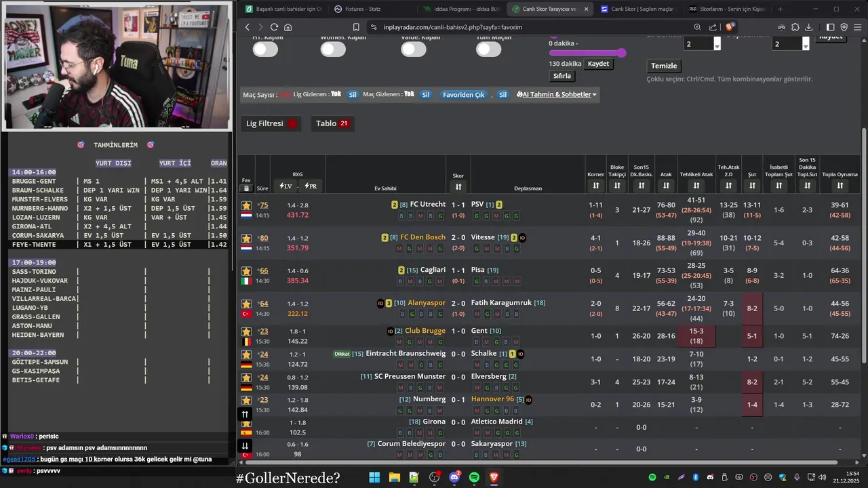Open the Deplasman numeric combo box
868x488 pixels.
coord(791,43)
